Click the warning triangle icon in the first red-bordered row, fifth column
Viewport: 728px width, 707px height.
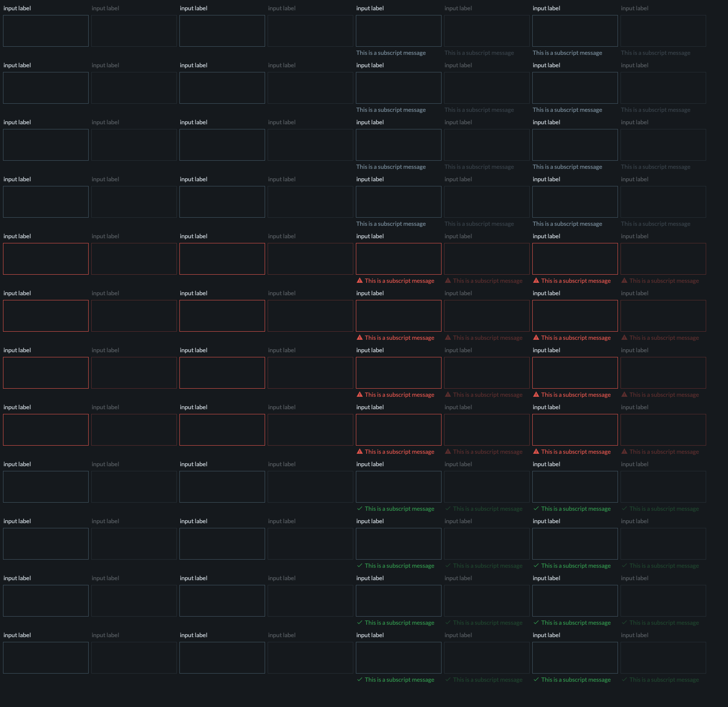[360, 281]
